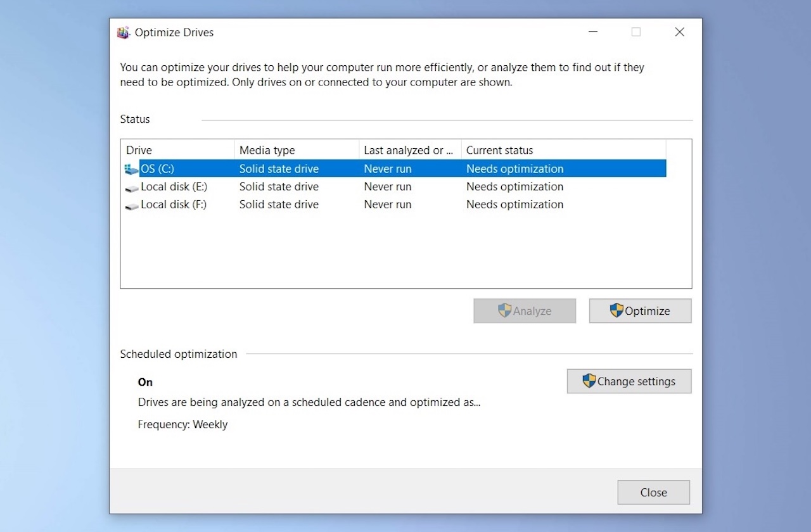Click the Media type column header
Image resolution: width=811 pixels, height=532 pixels.
[x=296, y=150]
